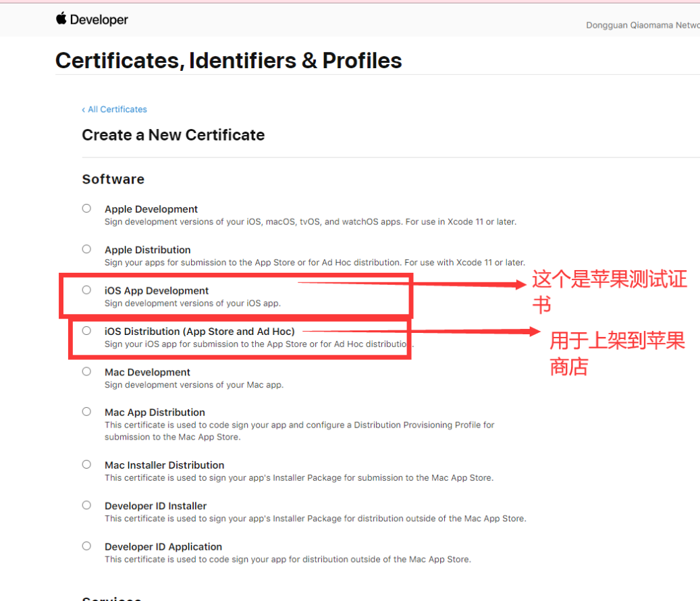The image size is (700, 601).
Task: Click the Create a New Certificate heading
Action: 173,135
